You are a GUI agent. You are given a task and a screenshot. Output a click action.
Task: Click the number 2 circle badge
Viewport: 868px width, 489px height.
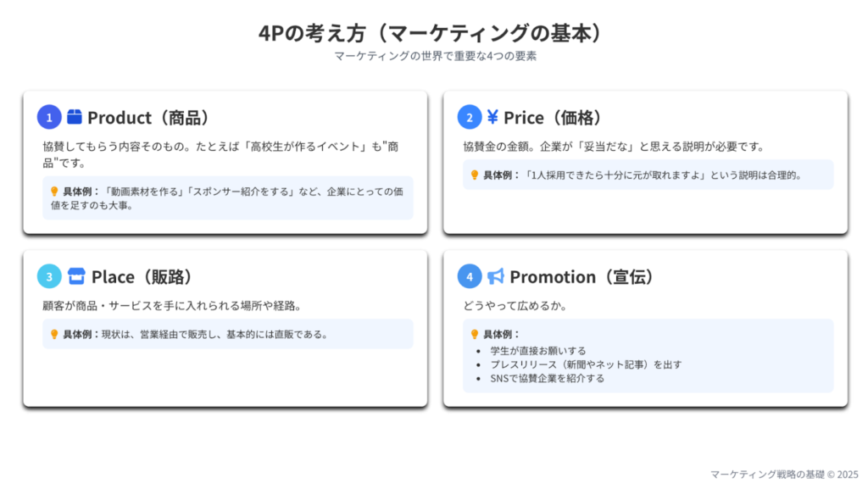pyautogui.click(x=470, y=117)
